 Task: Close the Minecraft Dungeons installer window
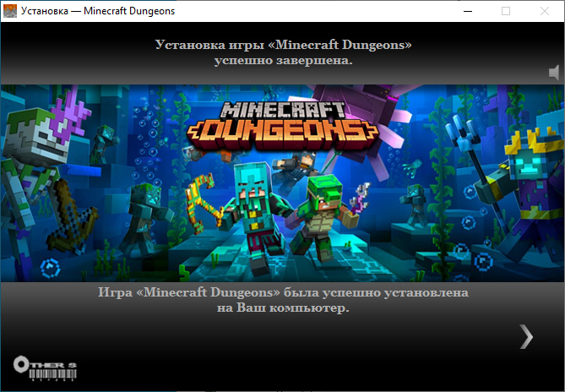(545, 11)
